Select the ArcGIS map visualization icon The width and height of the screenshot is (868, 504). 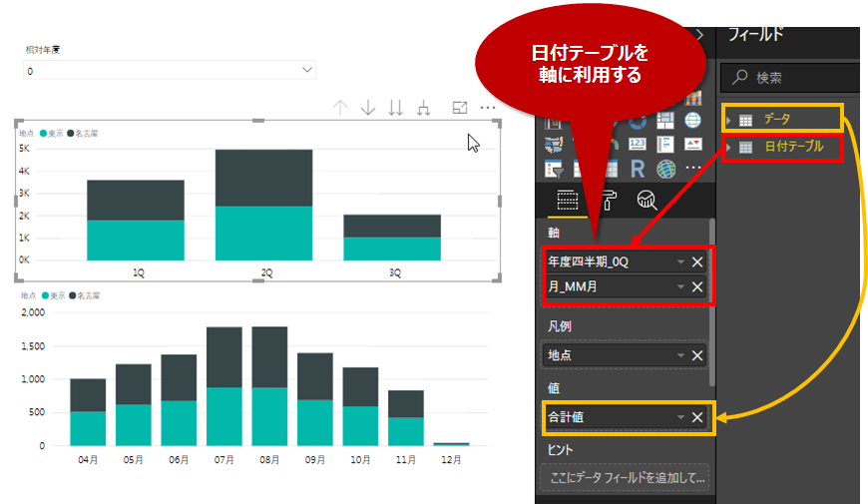(665, 169)
